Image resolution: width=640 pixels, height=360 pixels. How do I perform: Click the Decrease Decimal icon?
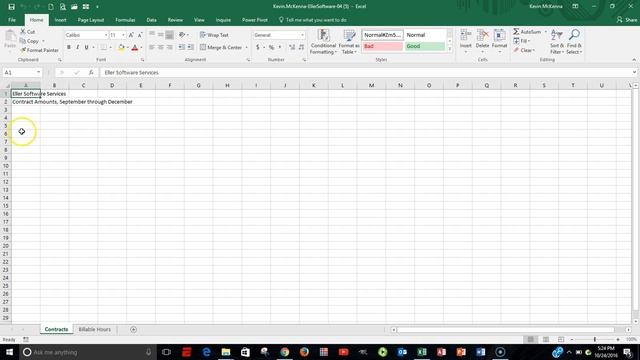(301, 47)
